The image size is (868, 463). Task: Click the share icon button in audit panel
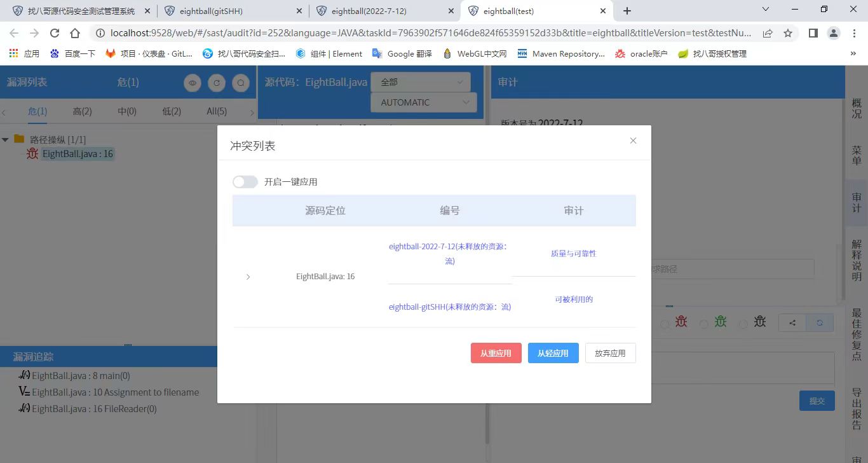[792, 322]
